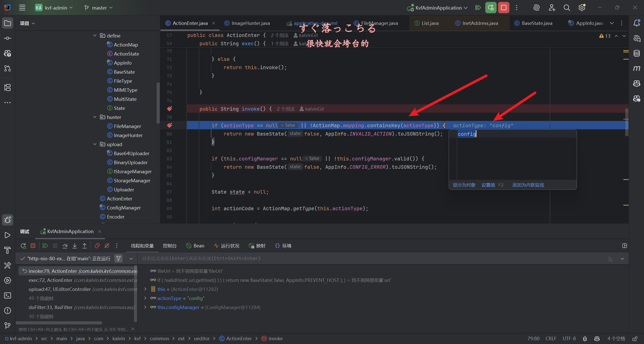644x344 pixels.
Task: Collapse the define folder
Action: point(95,35)
